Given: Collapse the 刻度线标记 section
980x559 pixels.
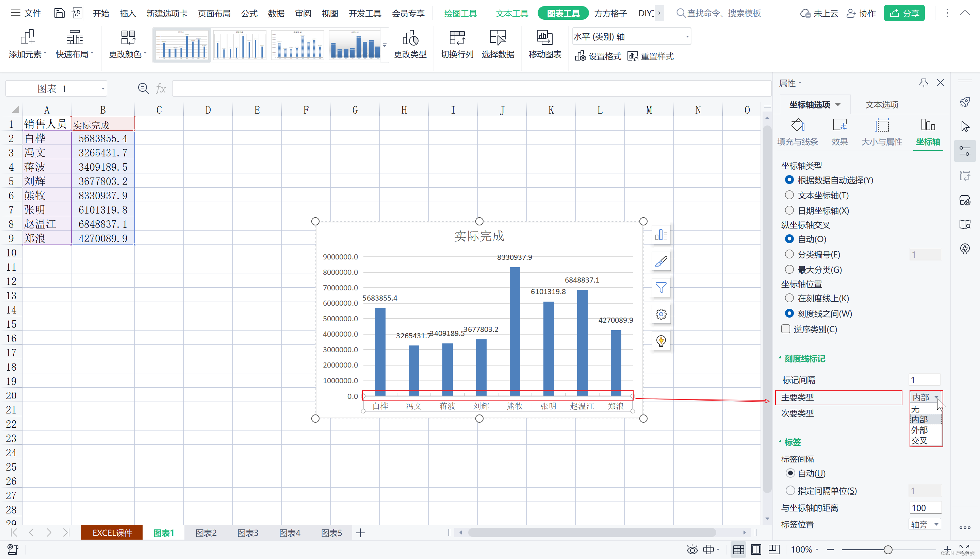Looking at the screenshot, I should click(x=780, y=358).
